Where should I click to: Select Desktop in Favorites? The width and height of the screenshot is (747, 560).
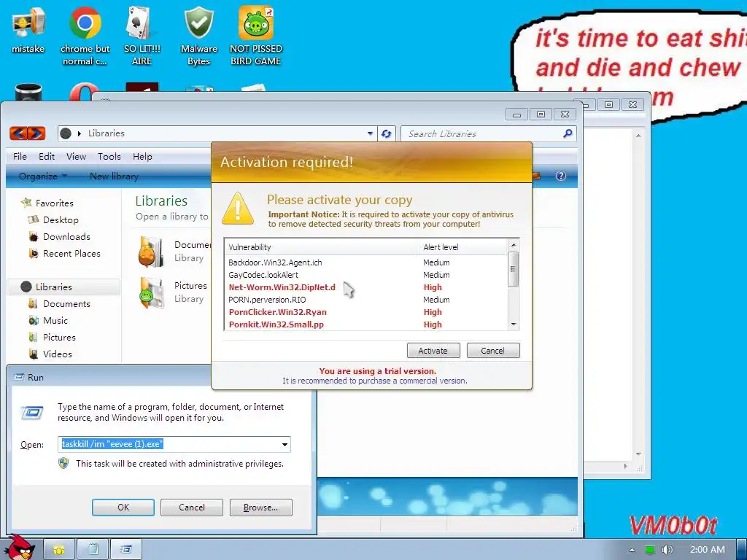(x=61, y=220)
